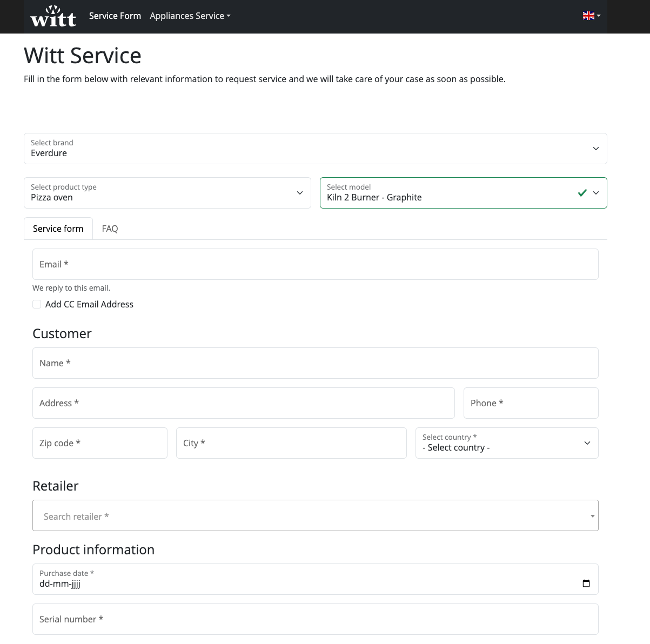This screenshot has height=644, width=650.
Task: Click into the City field
Action: pyautogui.click(x=291, y=443)
